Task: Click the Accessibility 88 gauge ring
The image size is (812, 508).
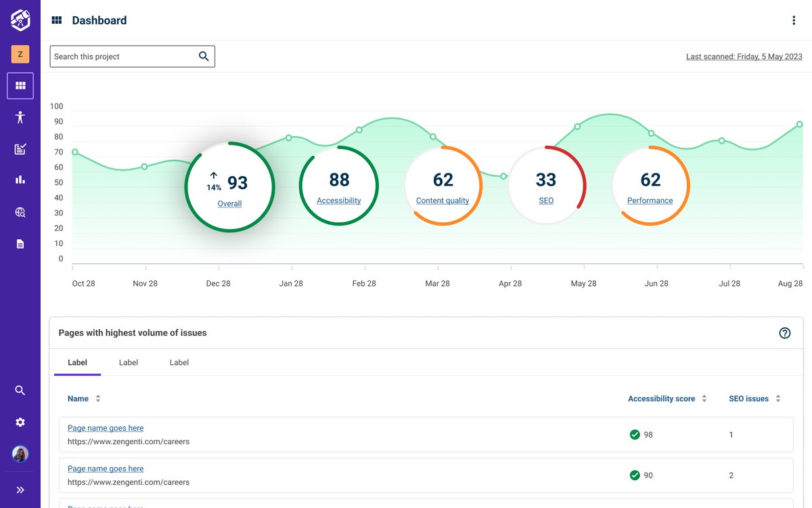Action: click(339, 185)
